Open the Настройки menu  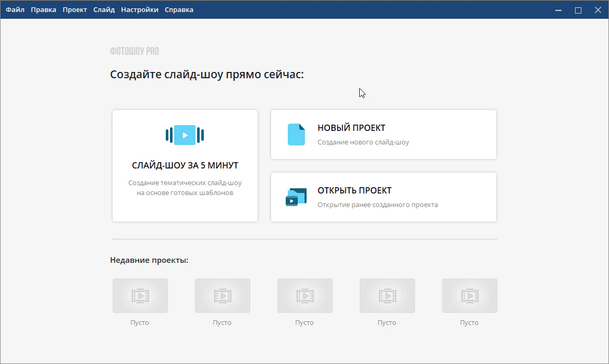(x=139, y=10)
